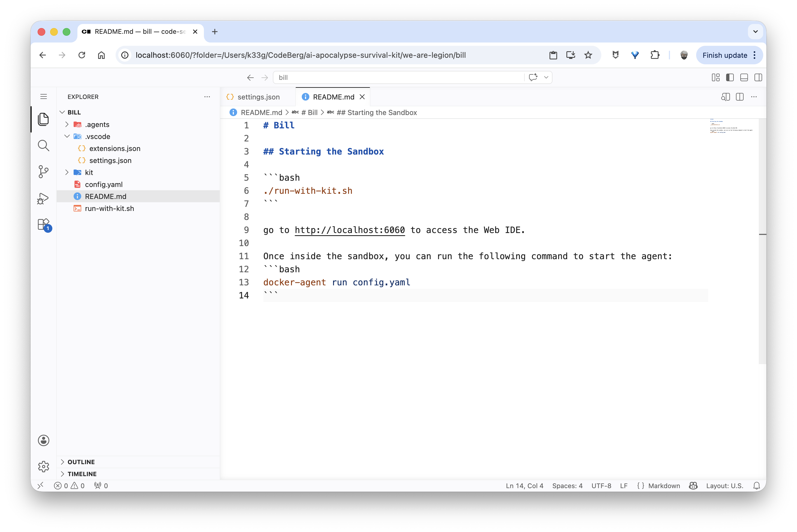
Task: Open editor more actions ellipsis
Action: (x=754, y=97)
